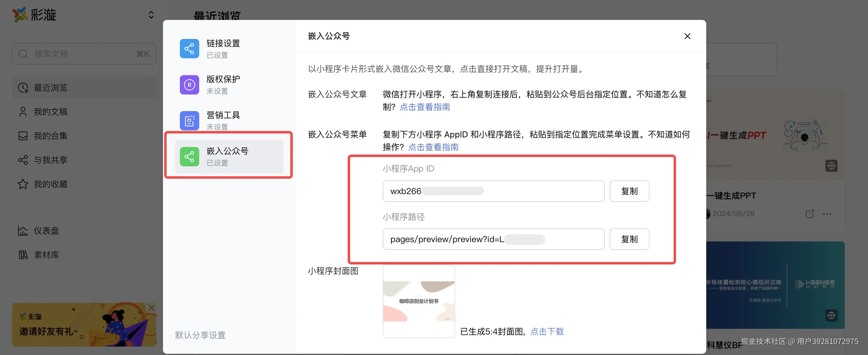Copy the 小程序App ID value

click(629, 191)
